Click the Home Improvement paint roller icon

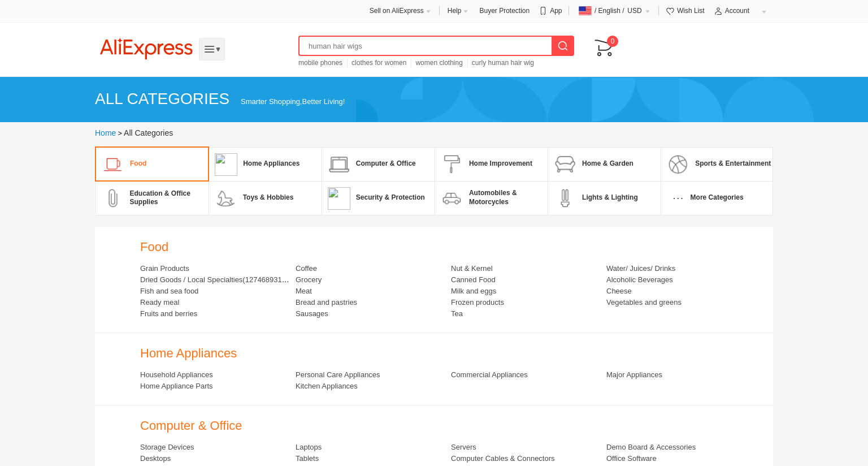click(452, 164)
